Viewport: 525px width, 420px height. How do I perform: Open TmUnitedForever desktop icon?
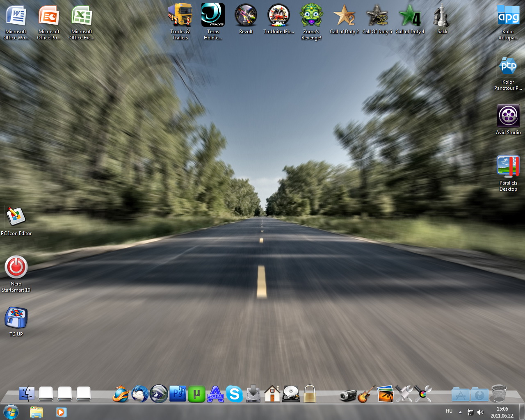(x=278, y=19)
